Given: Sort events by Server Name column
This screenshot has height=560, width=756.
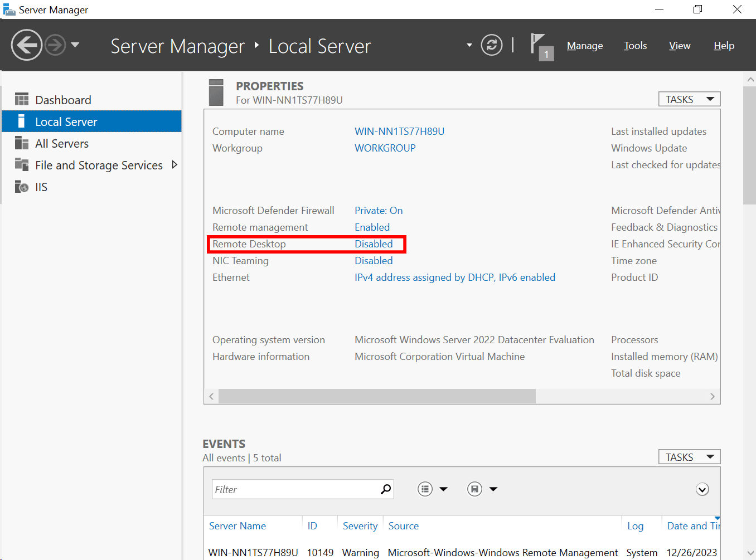Looking at the screenshot, I should coord(238,526).
